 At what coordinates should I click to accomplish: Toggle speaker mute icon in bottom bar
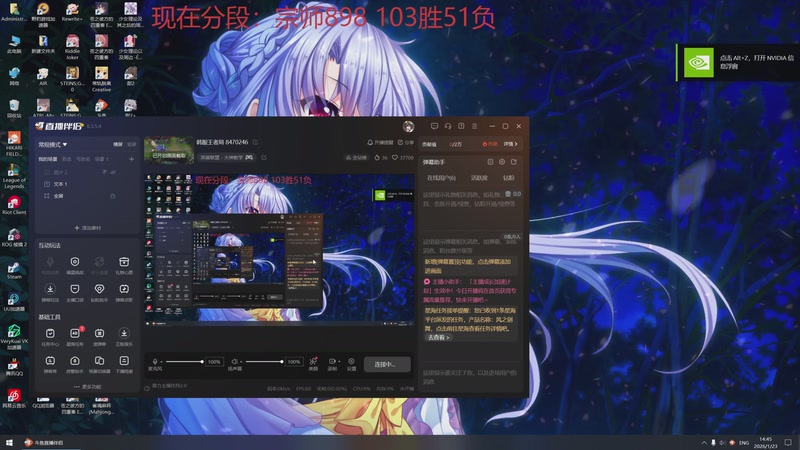(x=234, y=362)
